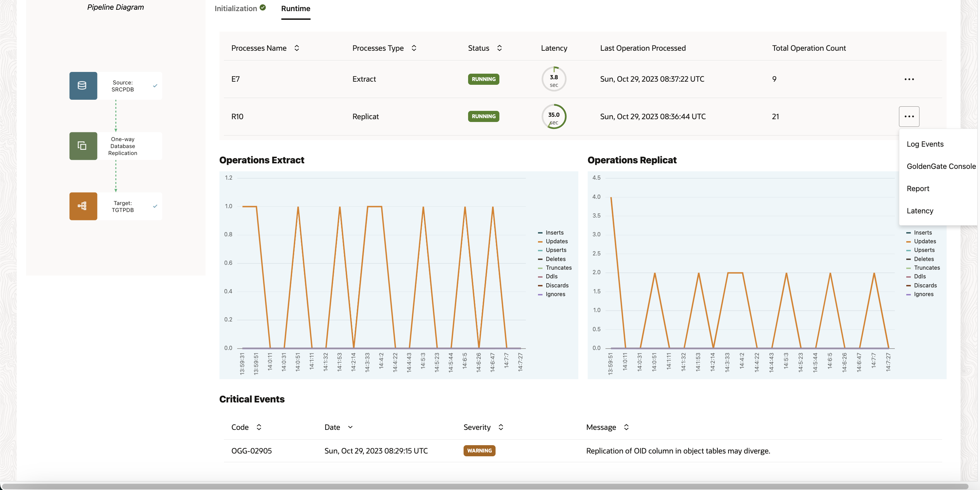This screenshot has height=490, width=980.
Task: Toggle Inserts series in Operations Extract legend
Action: pyautogui.click(x=554, y=232)
